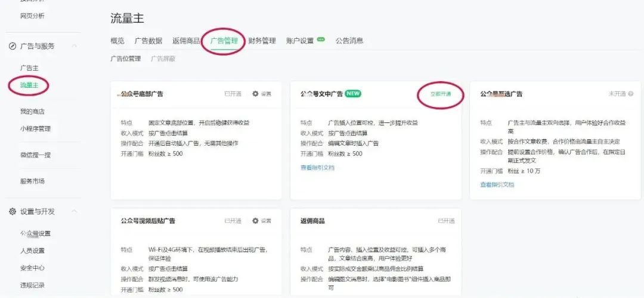Open 公众号设置 in the sidebar
Image resolution: width=644 pixels, height=298 pixels.
tap(35, 234)
